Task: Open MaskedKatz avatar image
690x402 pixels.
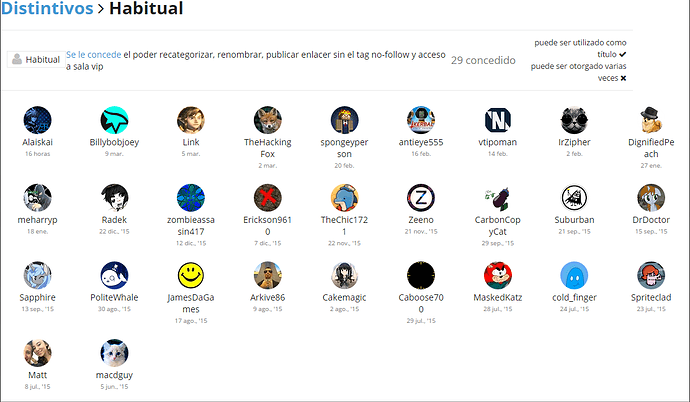Action: (x=498, y=275)
